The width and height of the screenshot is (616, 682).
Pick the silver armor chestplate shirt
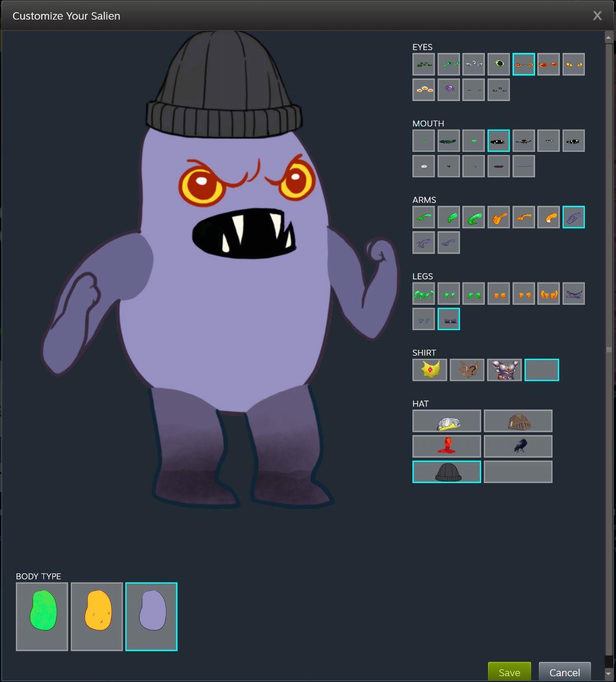pyautogui.click(x=504, y=370)
